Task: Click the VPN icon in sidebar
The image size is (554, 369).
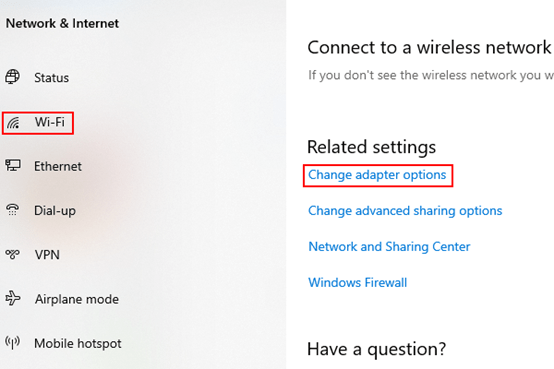Action: click(12, 254)
